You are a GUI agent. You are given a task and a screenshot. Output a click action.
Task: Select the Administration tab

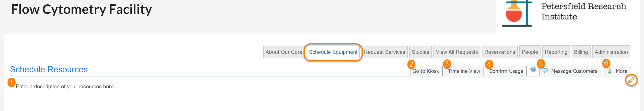611,52
